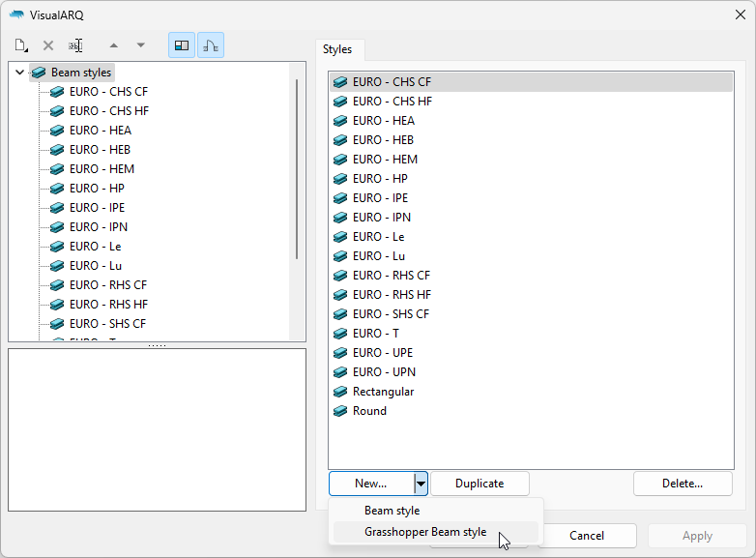The image size is (756, 558).
Task: Select EURO - CHS CF in tree
Action: click(108, 92)
